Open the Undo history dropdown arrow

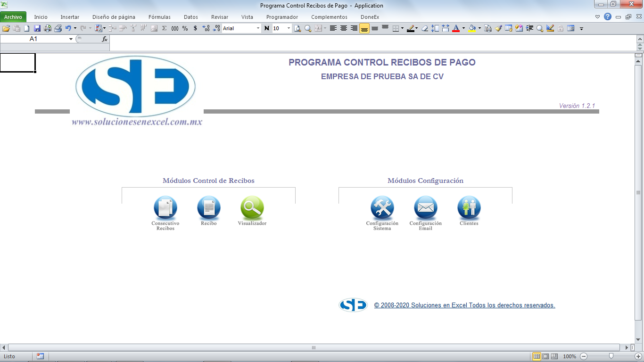point(75,28)
